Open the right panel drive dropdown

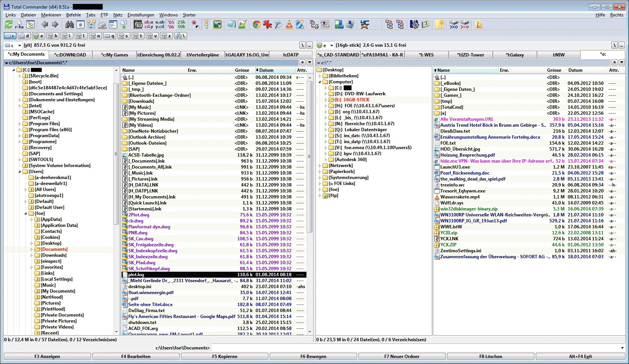point(332,46)
